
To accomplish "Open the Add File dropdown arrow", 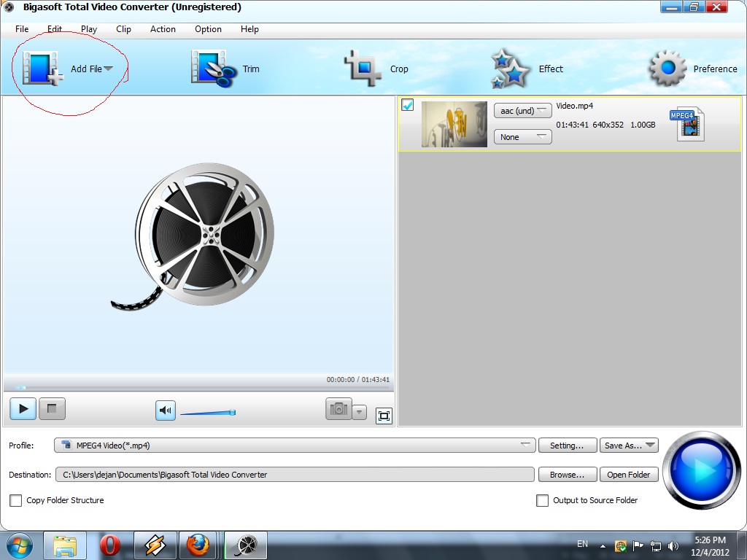I will pyautogui.click(x=108, y=69).
